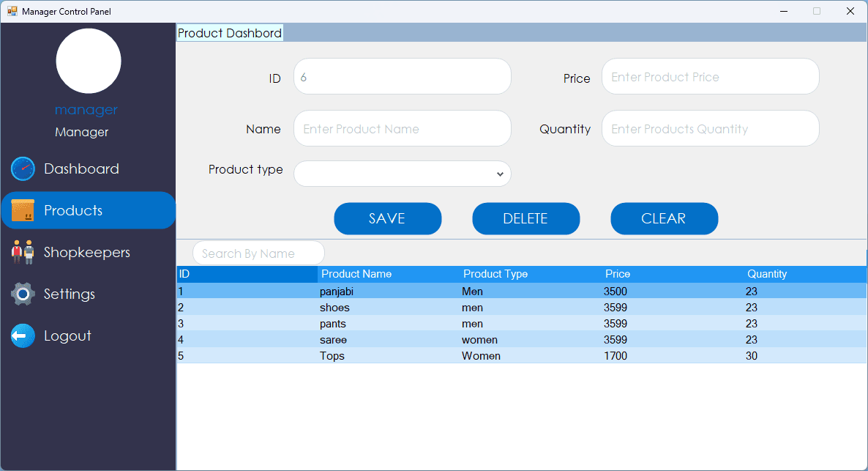Viewport: 868px width, 471px height.
Task: Click the Products box icon
Action: coord(23,210)
